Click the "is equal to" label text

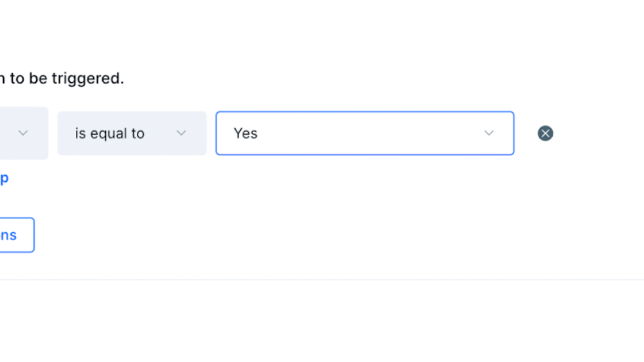pyautogui.click(x=109, y=134)
